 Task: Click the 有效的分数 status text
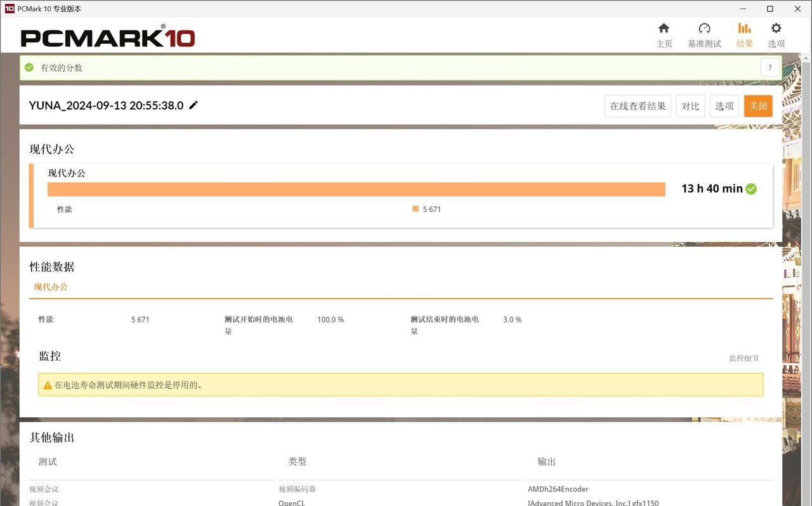pos(62,68)
